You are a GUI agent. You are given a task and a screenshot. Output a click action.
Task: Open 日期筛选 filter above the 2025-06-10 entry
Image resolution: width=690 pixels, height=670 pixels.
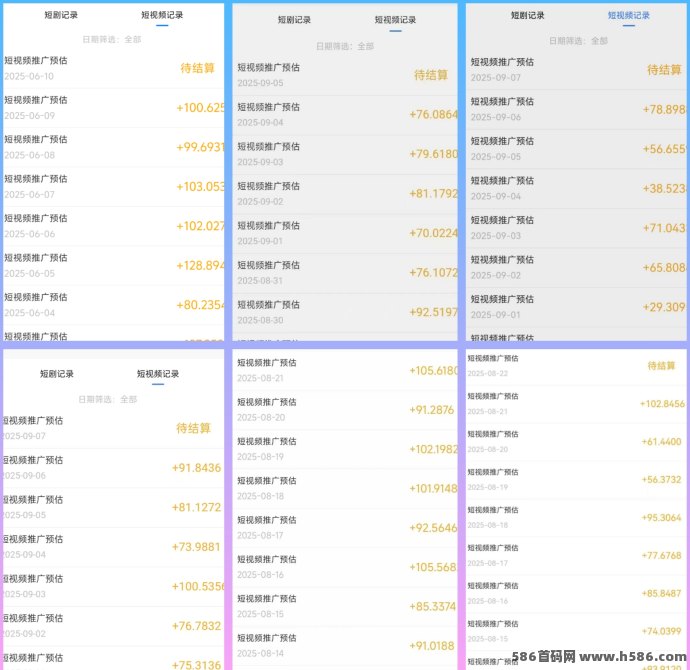112,40
